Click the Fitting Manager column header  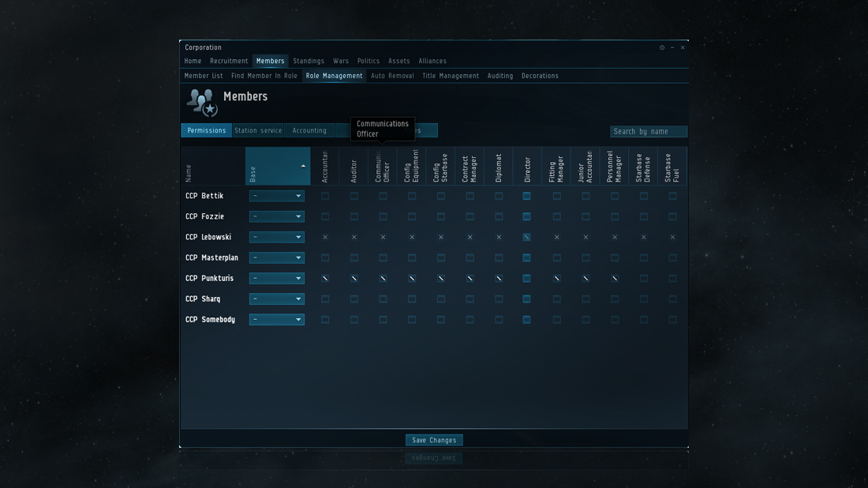point(556,166)
